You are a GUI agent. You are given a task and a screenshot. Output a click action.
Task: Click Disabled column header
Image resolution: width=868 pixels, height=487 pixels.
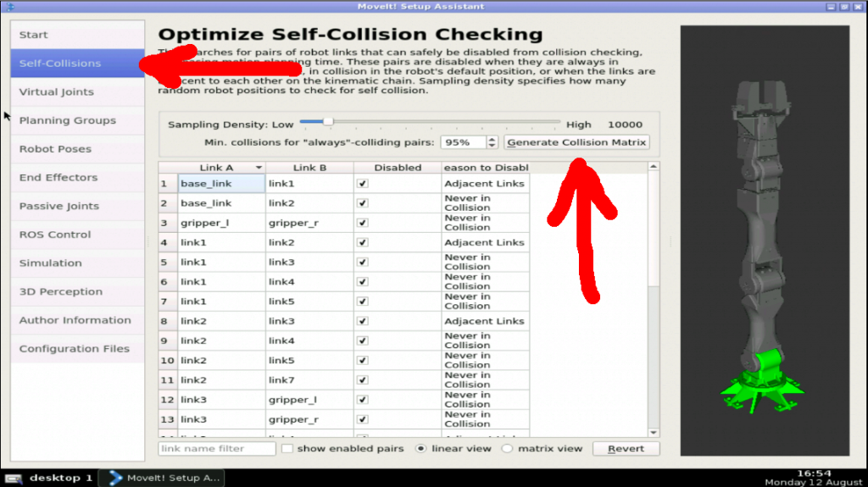point(398,168)
